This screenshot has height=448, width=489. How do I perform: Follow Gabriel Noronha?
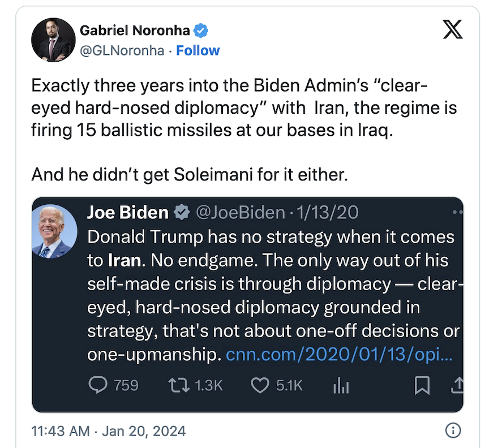click(x=198, y=50)
